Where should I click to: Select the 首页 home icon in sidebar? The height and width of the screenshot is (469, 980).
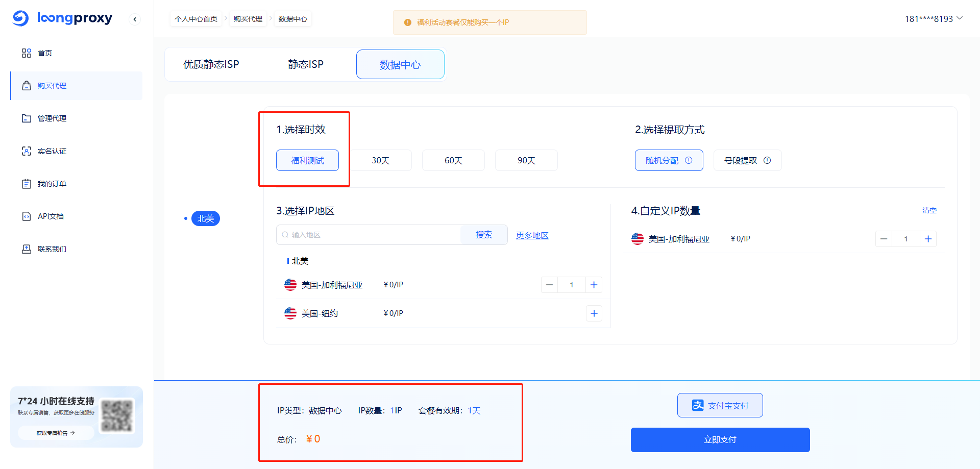click(x=27, y=53)
